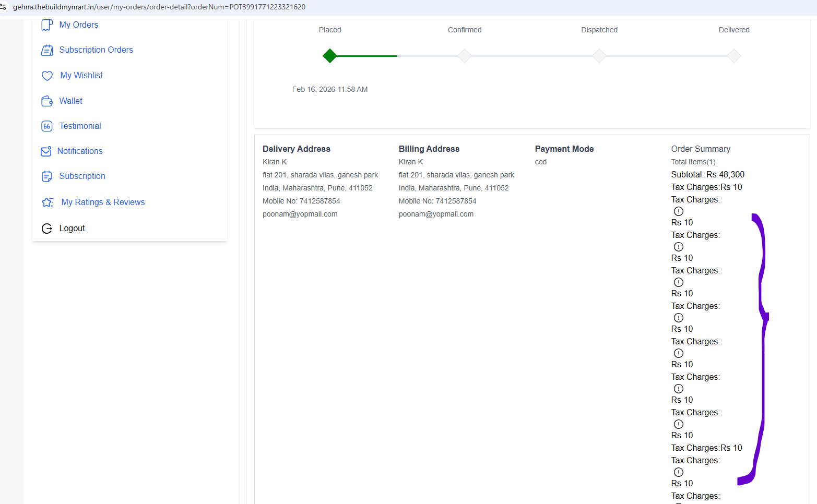Click the Kiran K name under Delivery Address
Screen dimensions: 817x504
[x=275, y=162]
